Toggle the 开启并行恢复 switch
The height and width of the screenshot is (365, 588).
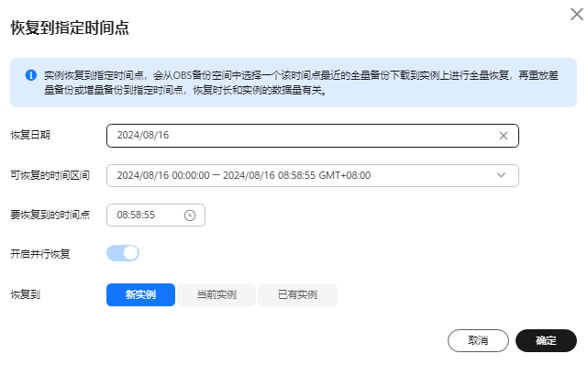[123, 253]
